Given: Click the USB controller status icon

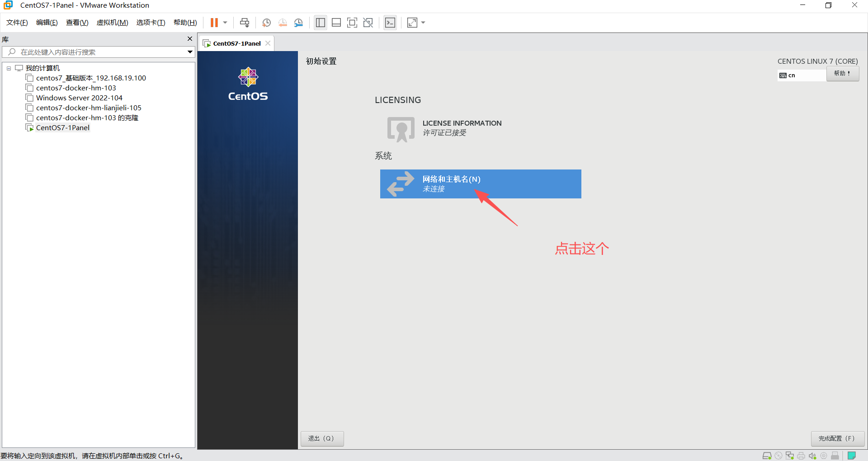Looking at the screenshot, I should pyautogui.click(x=835, y=456).
